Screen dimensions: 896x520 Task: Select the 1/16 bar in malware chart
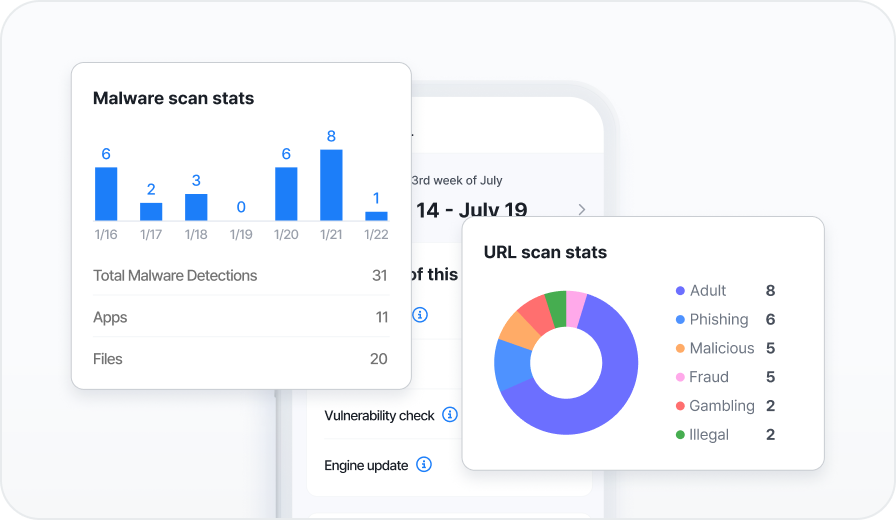pos(106,193)
